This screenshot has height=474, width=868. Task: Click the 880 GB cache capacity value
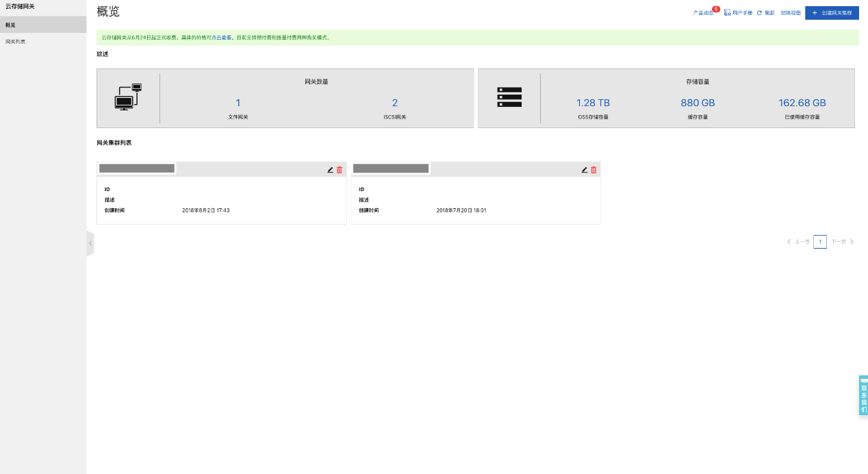(x=698, y=103)
